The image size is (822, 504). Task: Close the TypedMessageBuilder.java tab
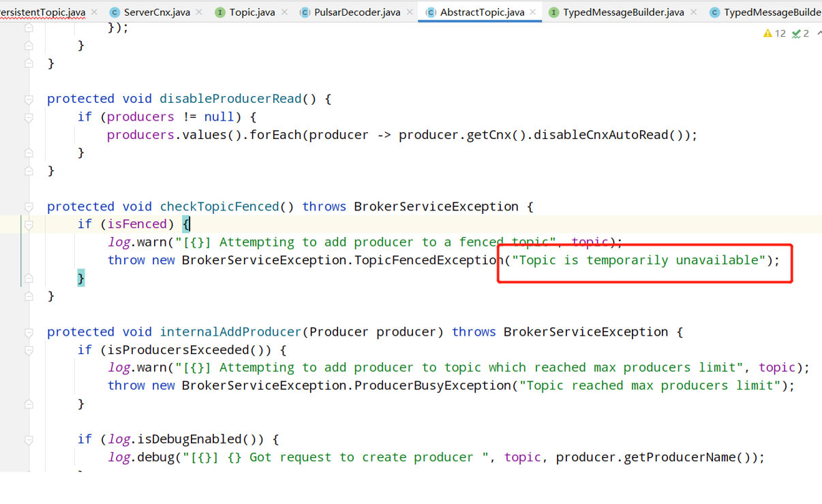(x=693, y=12)
